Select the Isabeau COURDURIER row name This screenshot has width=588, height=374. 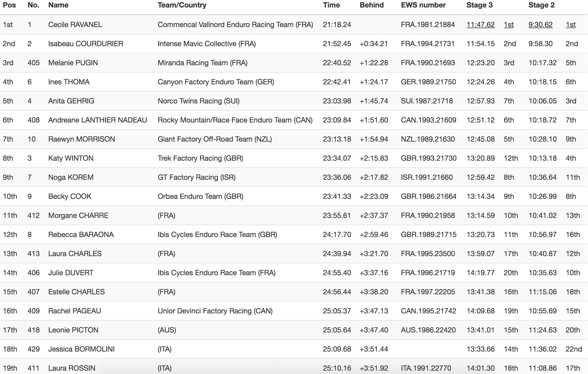(86, 44)
